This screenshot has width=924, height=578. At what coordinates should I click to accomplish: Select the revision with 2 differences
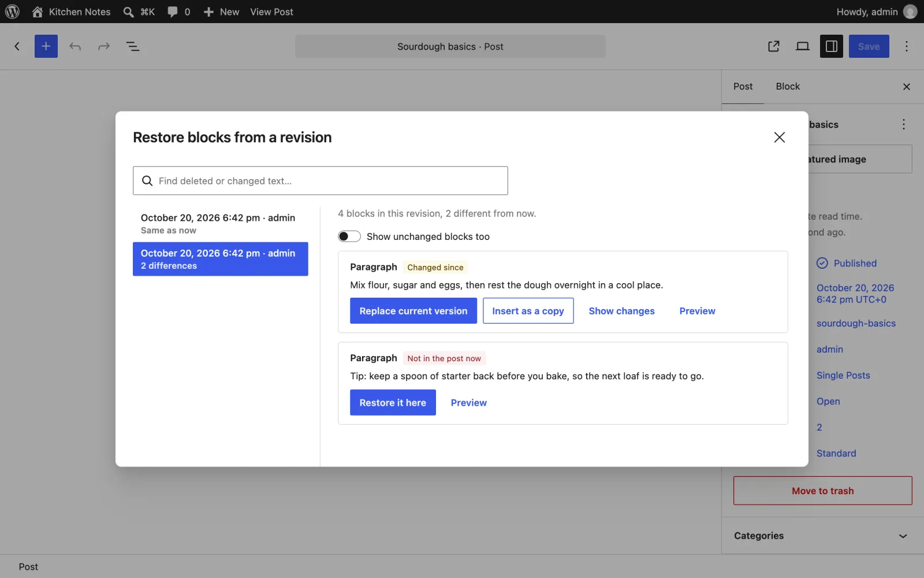tap(221, 259)
